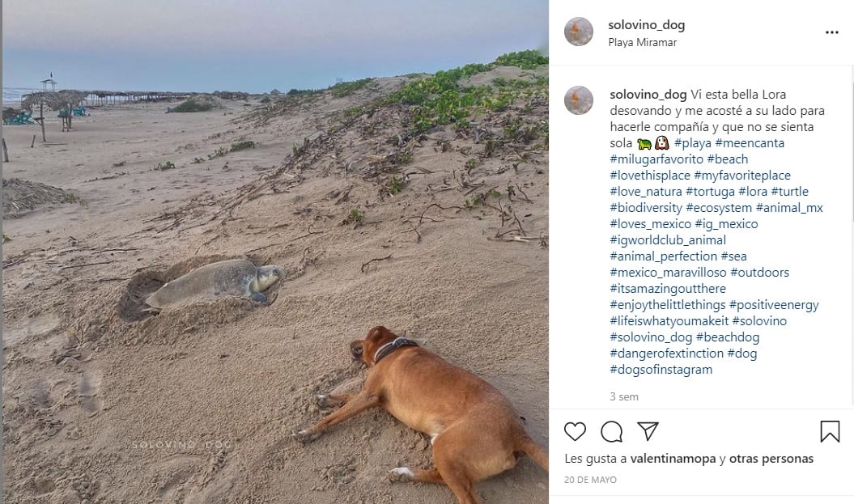This screenshot has width=854, height=504.
Task: Like the post with the heart icon
Action: click(575, 431)
